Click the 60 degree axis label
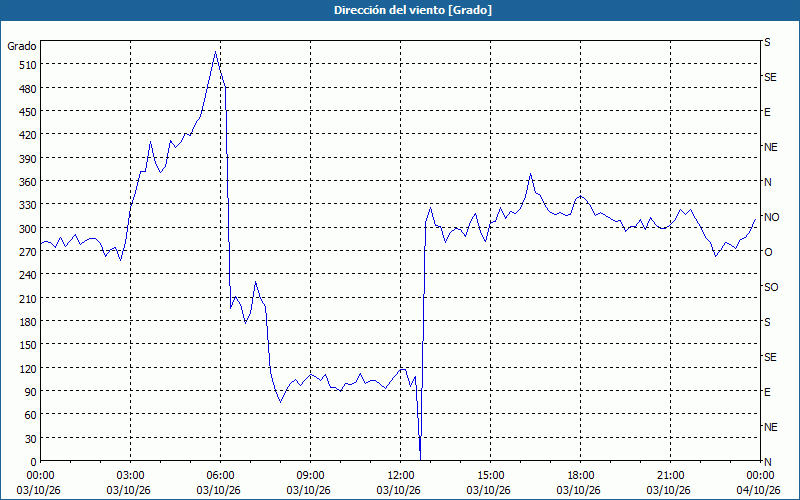Image resolution: width=800 pixels, height=500 pixels. (30, 415)
